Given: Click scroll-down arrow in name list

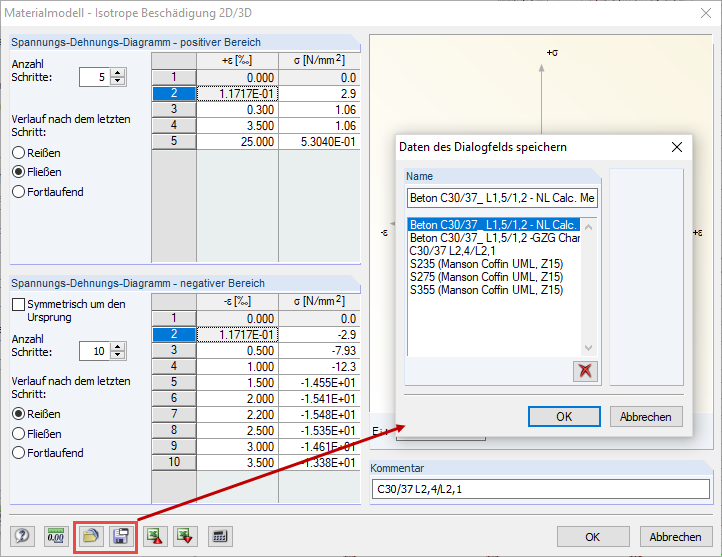Looking at the screenshot, I should click(x=588, y=348).
